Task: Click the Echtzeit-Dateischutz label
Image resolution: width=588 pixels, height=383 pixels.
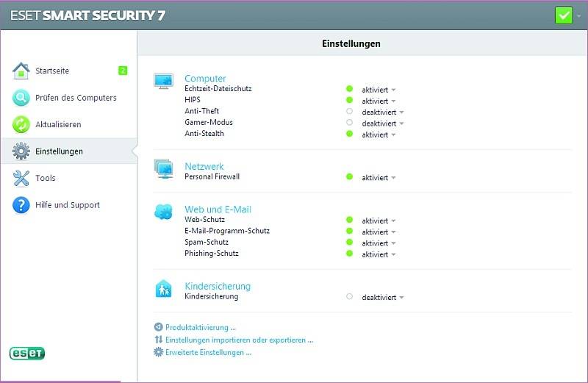Action: point(218,89)
